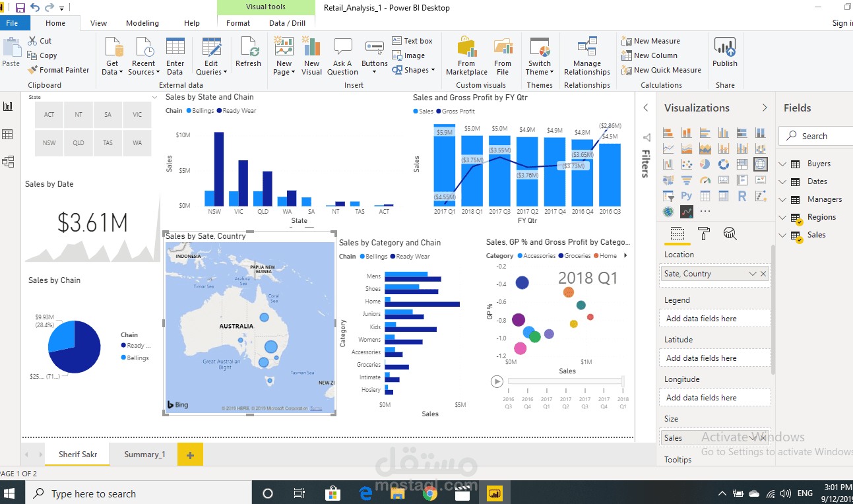Click New Measure in Calculations
853x504 pixels.
coord(650,41)
